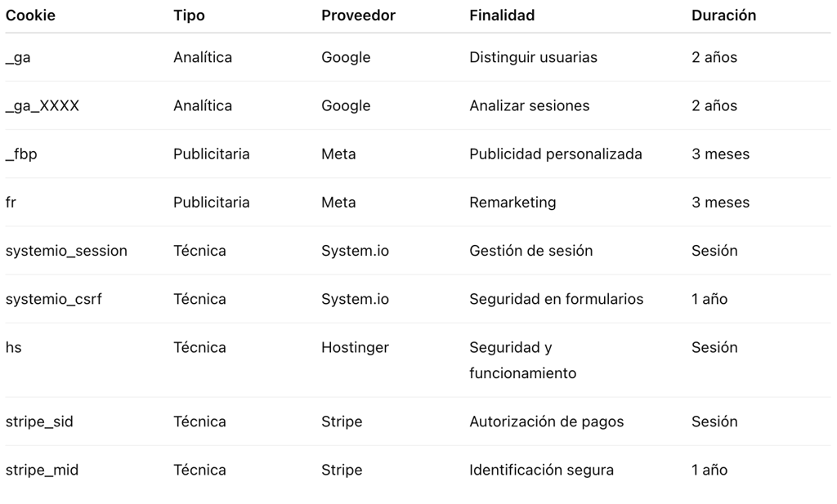The image size is (837, 504).
Task: Click the Tipo column header
Action: 189,16
